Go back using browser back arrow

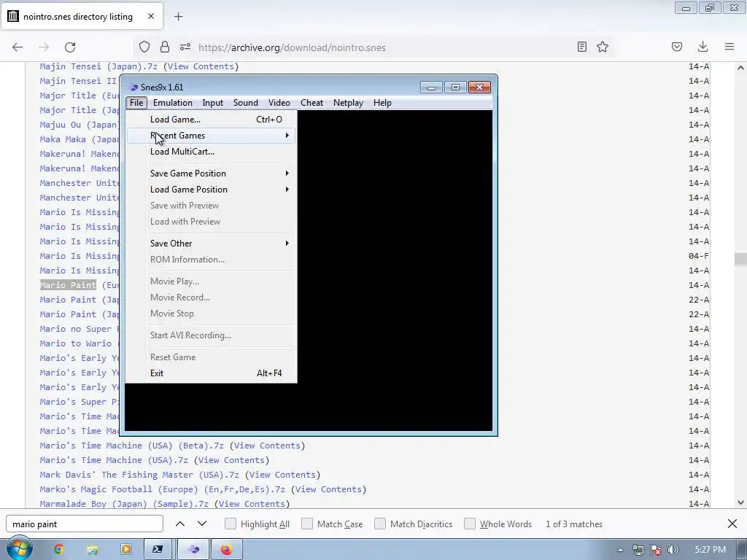click(18, 47)
